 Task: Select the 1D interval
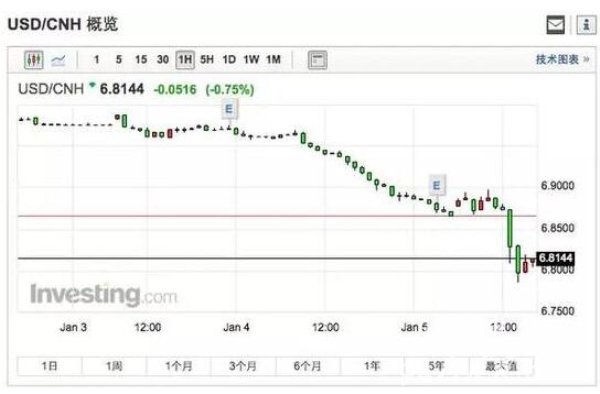(x=229, y=60)
